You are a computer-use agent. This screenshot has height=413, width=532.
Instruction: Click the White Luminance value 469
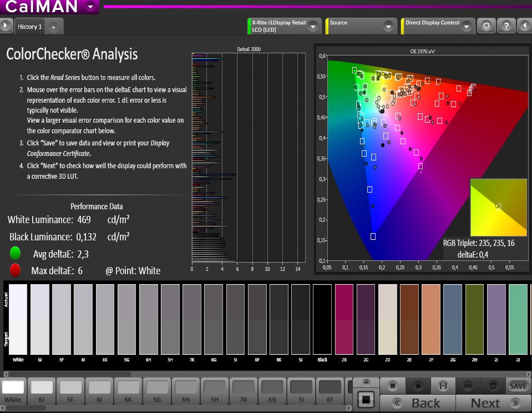84,220
